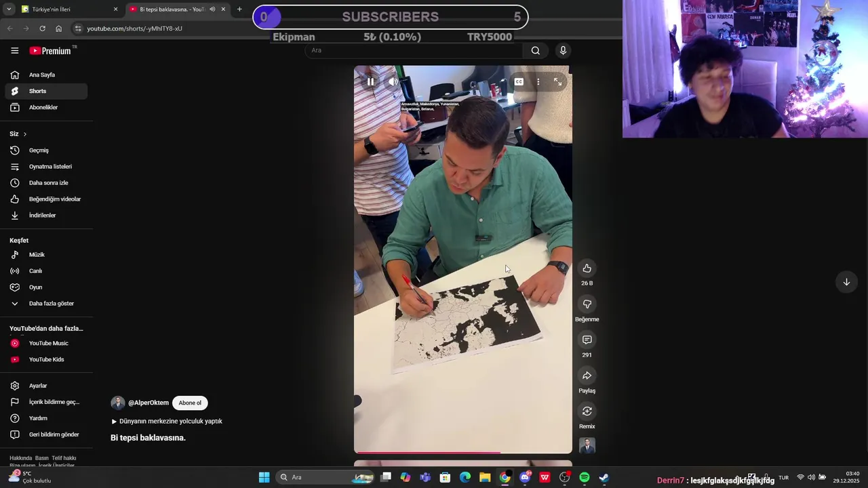The height and width of the screenshot is (488, 868).
Task: Click the YouTube Premium logo
Action: (x=50, y=51)
